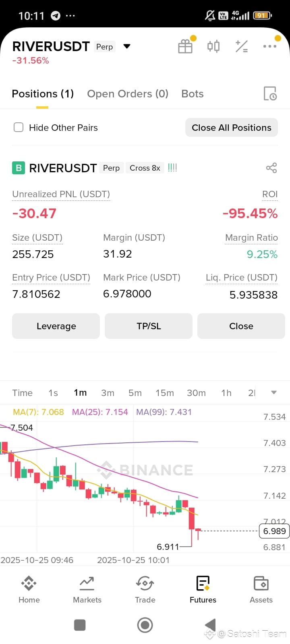Adjust position via Leverage button
The width and height of the screenshot is (290, 644).
coord(56,326)
